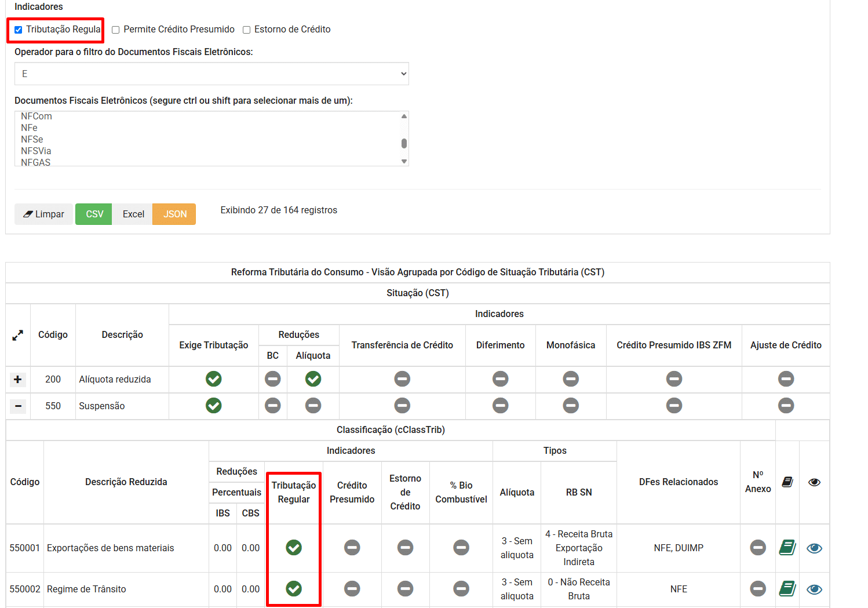Enable Permite Crédito Presumido checkbox
This screenshot has height=608, width=868.
[x=116, y=30]
